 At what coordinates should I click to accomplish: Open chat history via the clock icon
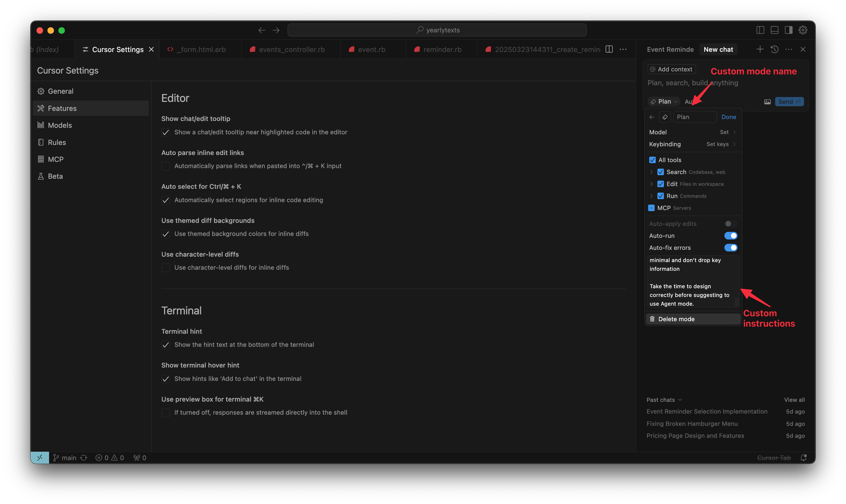[775, 49]
